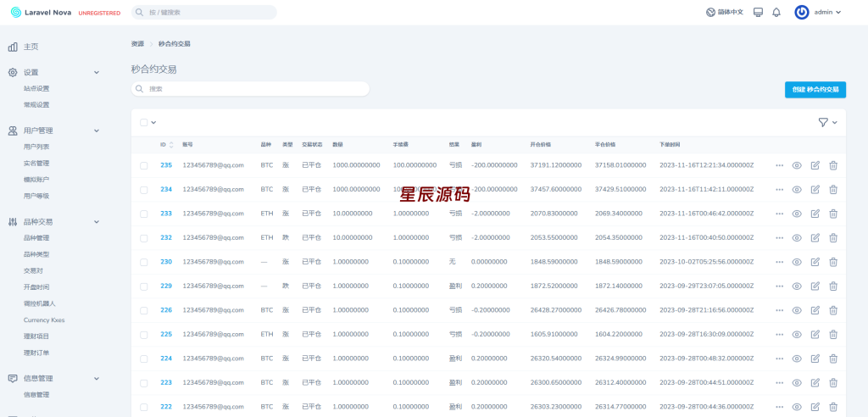Toggle the theme monitor icon
This screenshot has width=868, height=417.
click(758, 12)
